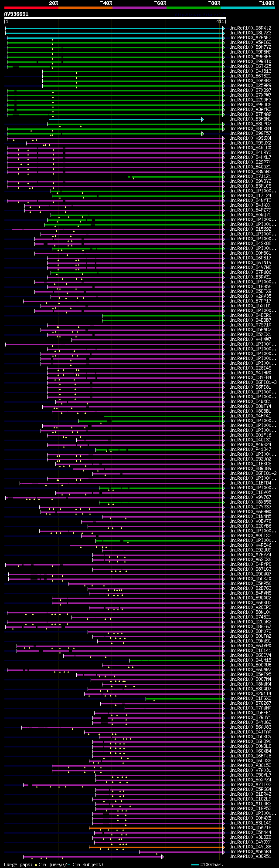The image size is (279, 868).
Task: Click label UniRef100_P41847
Action: (250, 450)
